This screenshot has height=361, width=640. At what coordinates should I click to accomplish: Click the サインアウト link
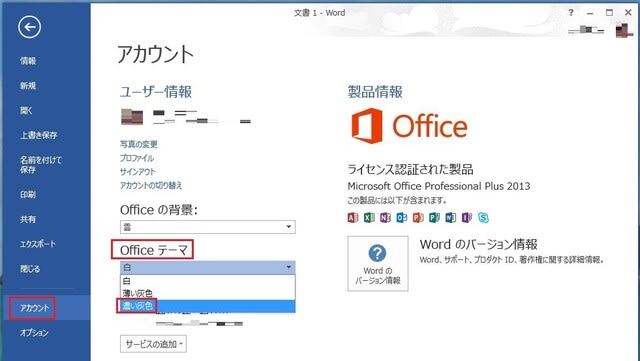pyautogui.click(x=138, y=172)
